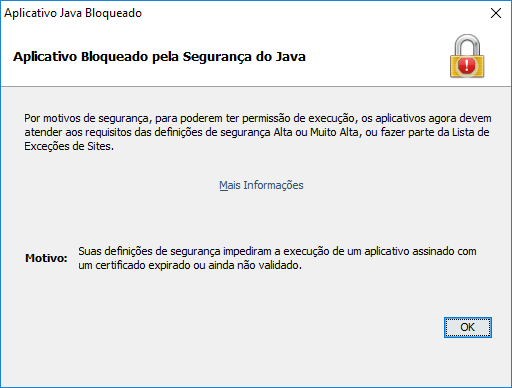Click the separator line below the header
Image resolution: width=512 pixels, height=388 pixels.
[x=256, y=87]
